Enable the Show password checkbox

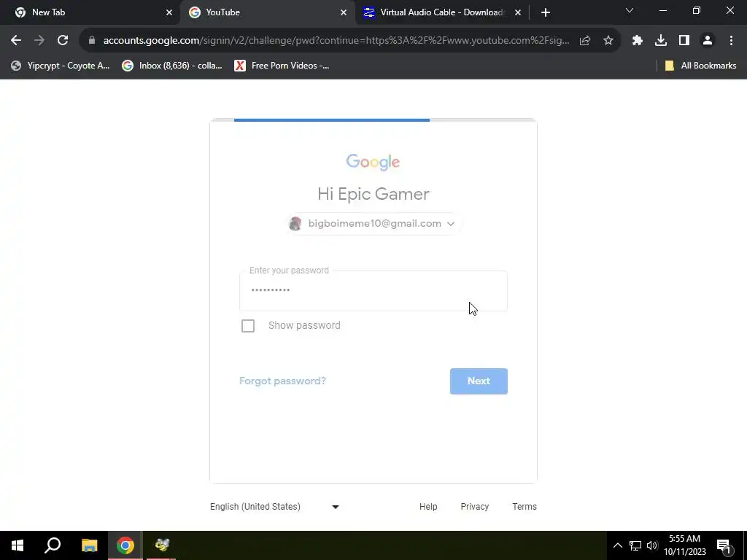[x=248, y=326]
